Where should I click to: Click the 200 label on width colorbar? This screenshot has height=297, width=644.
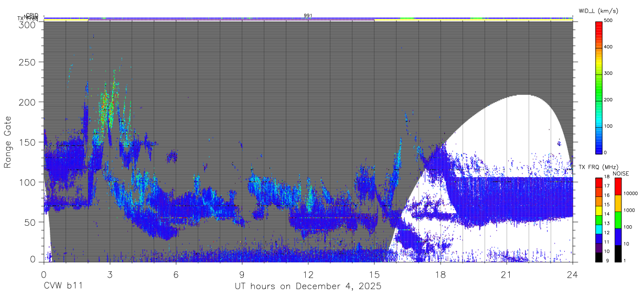608,100
